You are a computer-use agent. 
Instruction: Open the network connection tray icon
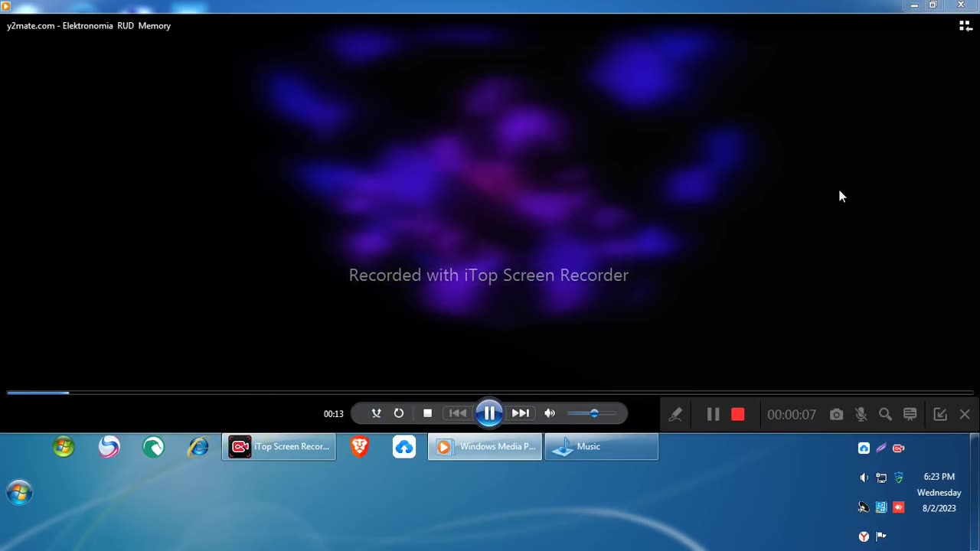pyautogui.click(x=881, y=478)
